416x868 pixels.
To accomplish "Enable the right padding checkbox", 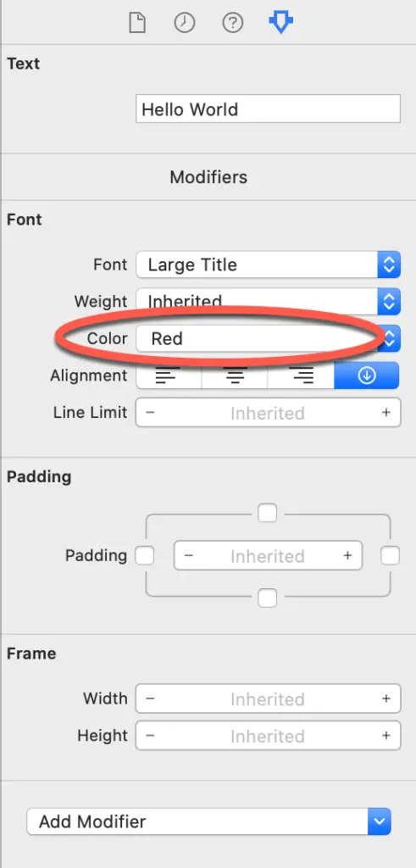I will [x=390, y=555].
